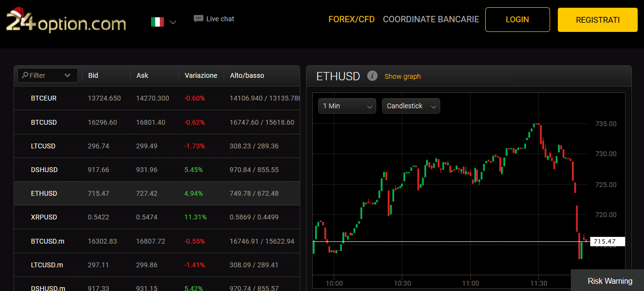Screen dimensions: 644x291
Task: Click the ETHUSD high/low 749.78 / 672.48
Action: point(254,193)
